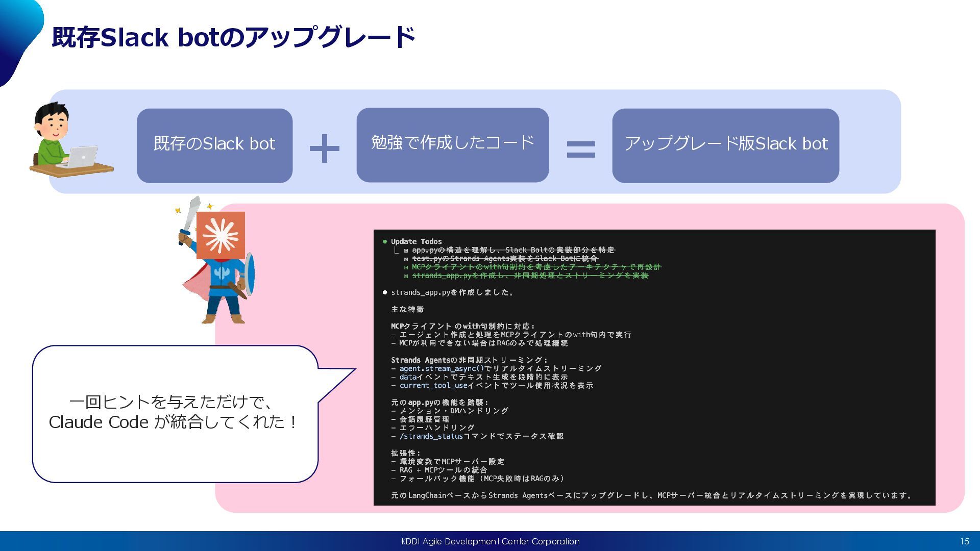Click the line current_tool_useイベントでツール使用状況を表示
The width and height of the screenshot is (980, 551).
click(493, 385)
